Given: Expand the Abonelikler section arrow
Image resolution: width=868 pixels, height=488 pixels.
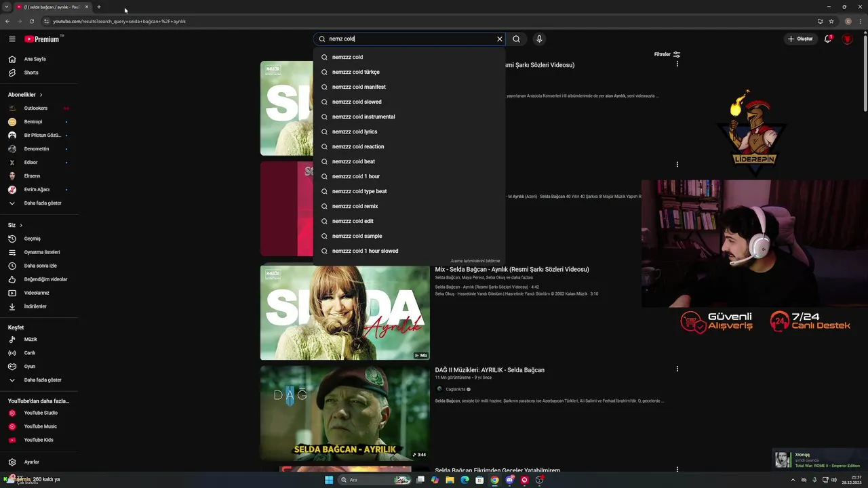Looking at the screenshot, I should tap(41, 95).
